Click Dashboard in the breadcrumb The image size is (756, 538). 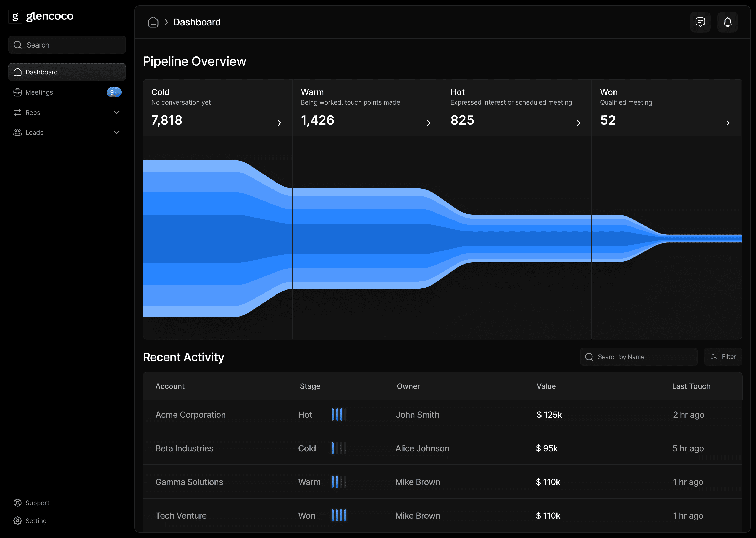(x=197, y=22)
